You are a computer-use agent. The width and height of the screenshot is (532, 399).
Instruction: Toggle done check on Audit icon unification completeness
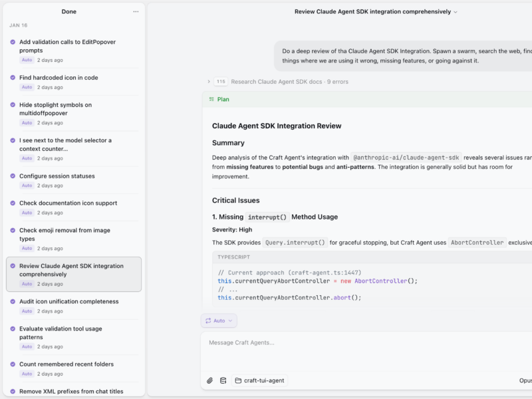13,302
